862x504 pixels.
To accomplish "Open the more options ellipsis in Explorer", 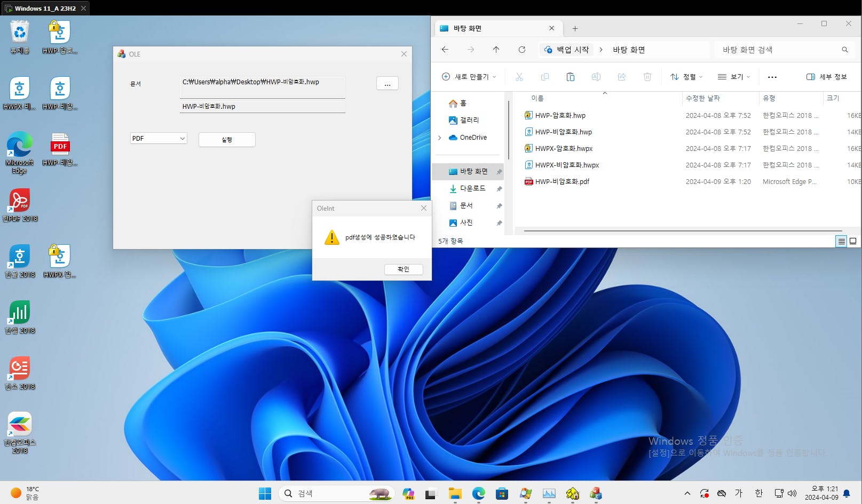I will pyautogui.click(x=772, y=77).
